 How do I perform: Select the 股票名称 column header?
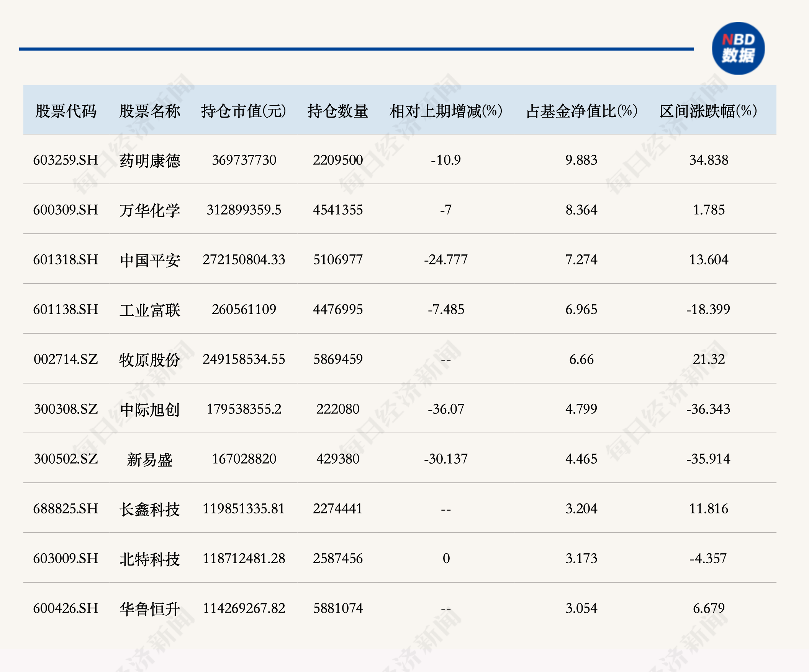click(x=149, y=111)
